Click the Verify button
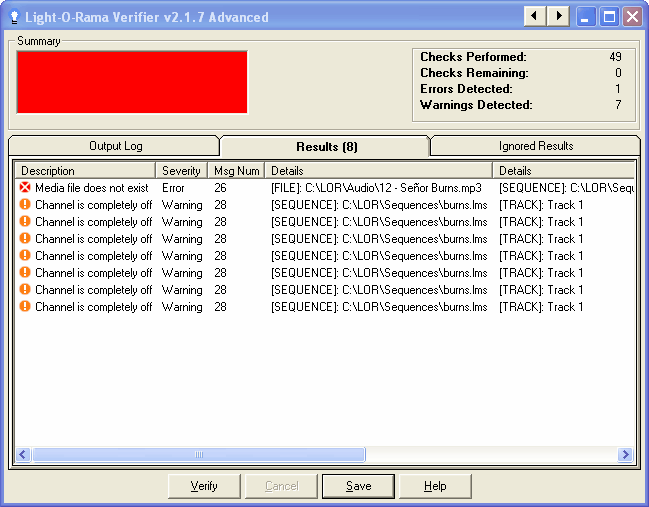649x507 pixels. pyautogui.click(x=205, y=486)
